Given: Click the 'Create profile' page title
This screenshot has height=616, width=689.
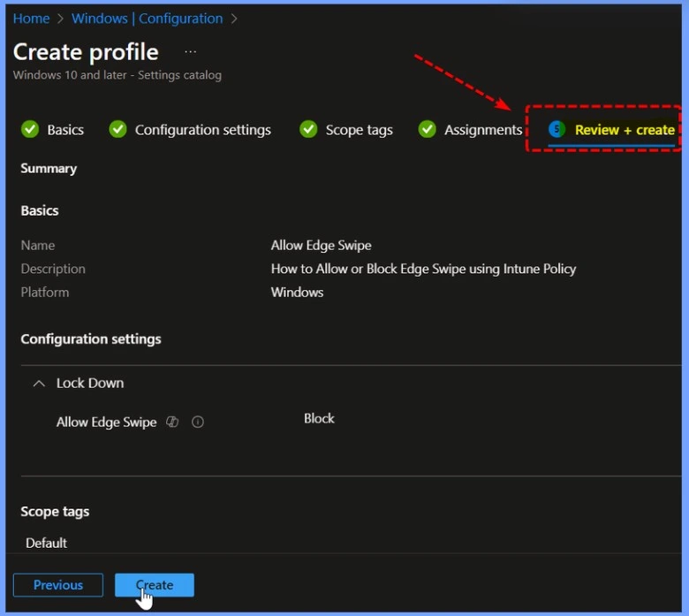Looking at the screenshot, I should point(86,52).
